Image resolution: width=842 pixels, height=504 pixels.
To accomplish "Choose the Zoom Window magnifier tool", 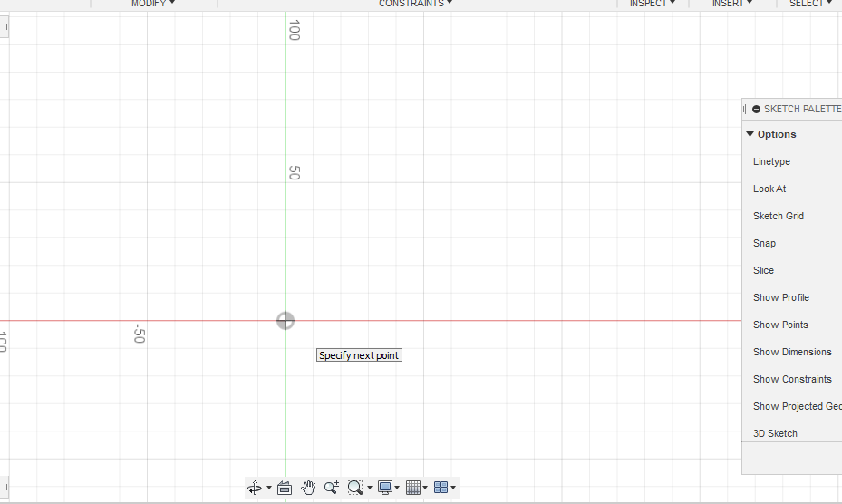I will pyautogui.click(x=355, y=488).
